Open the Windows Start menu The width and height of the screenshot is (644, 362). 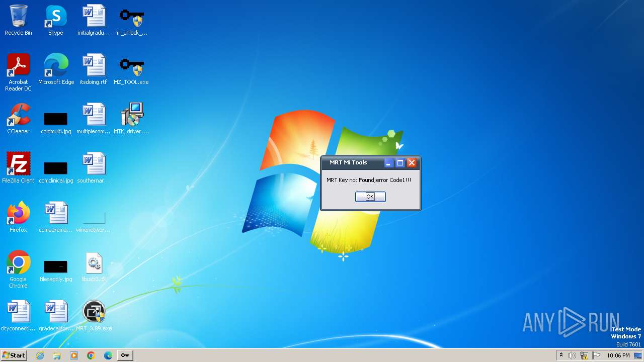pos(14,355)
